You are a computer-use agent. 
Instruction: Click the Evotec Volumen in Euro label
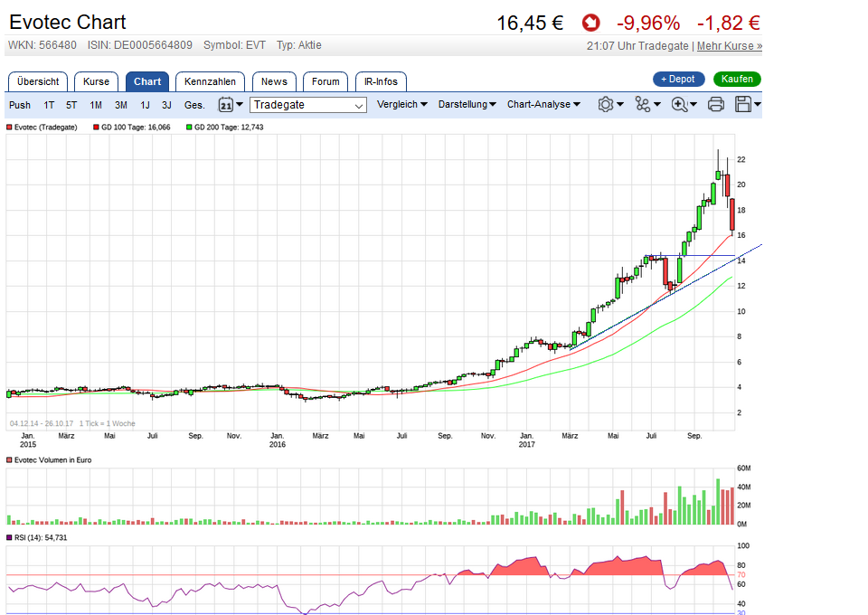tap(52, 460)
